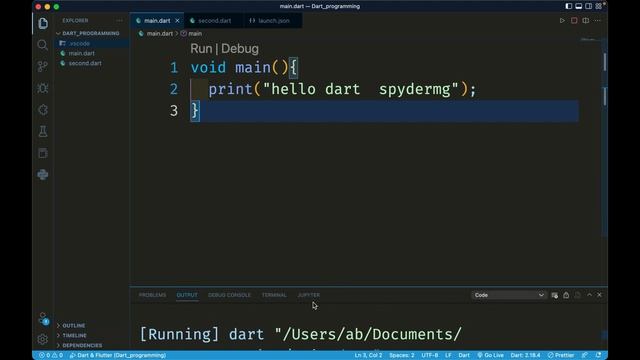Image resolution: width=640 pixels, height=360 pixels.
Task: Run the code with the play icon
Action: (x=562, y=20)
